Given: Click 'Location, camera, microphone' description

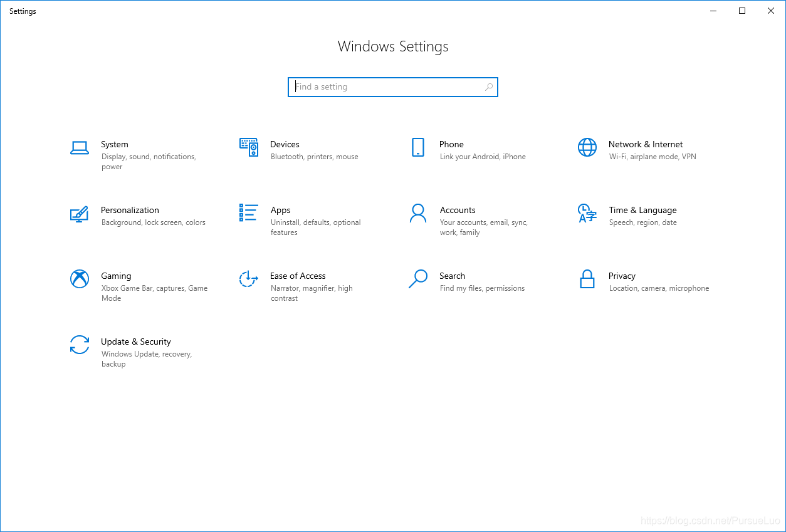Looking at the screenshot, I should pos(659,288).
